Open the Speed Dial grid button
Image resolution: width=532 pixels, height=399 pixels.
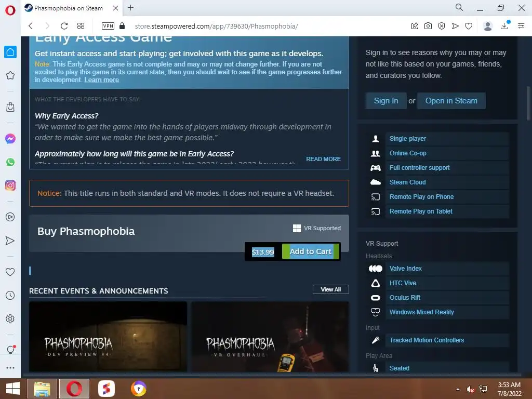(81, 26)
